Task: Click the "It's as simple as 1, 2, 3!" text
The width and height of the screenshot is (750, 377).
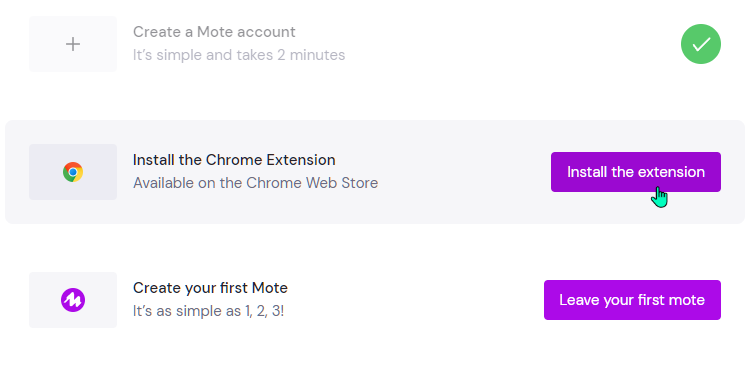Action: point(209,311)
